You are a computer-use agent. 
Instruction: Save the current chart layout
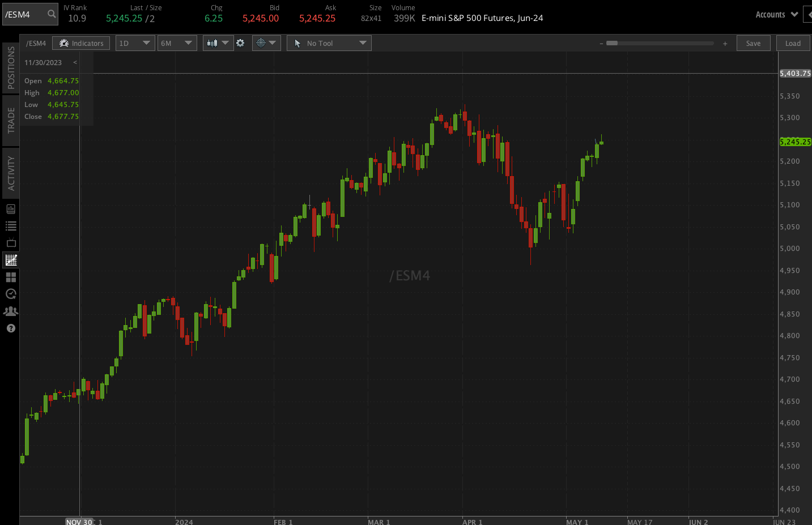[753, 42]
